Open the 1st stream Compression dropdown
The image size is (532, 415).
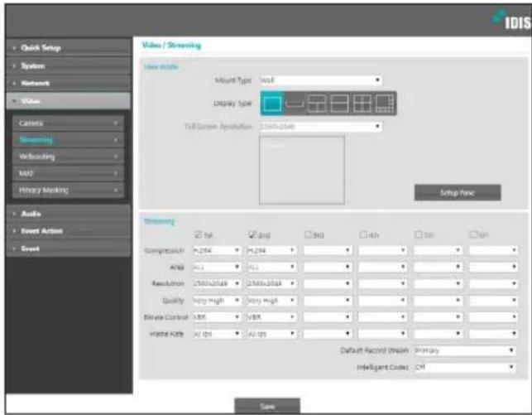point(217,250)
